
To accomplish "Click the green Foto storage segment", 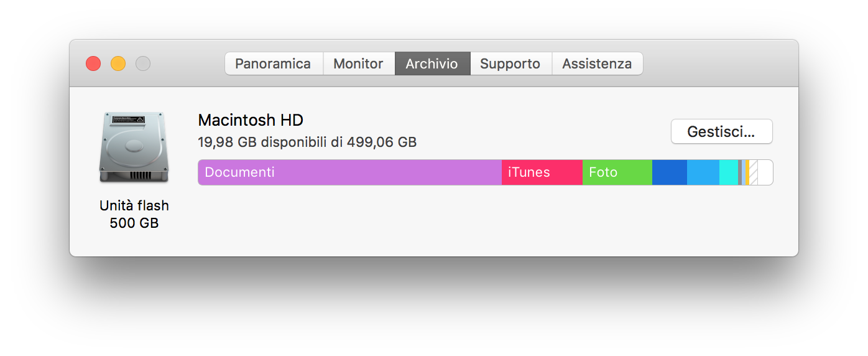I will [x=617, y=172].
